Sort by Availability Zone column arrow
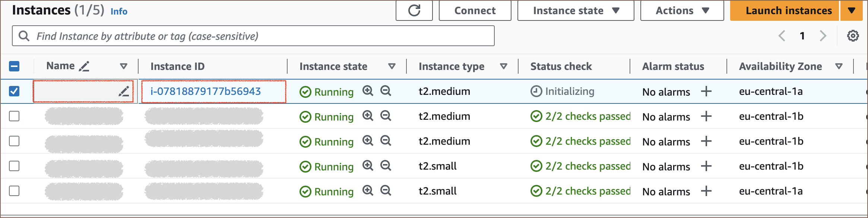 (839, 66)
